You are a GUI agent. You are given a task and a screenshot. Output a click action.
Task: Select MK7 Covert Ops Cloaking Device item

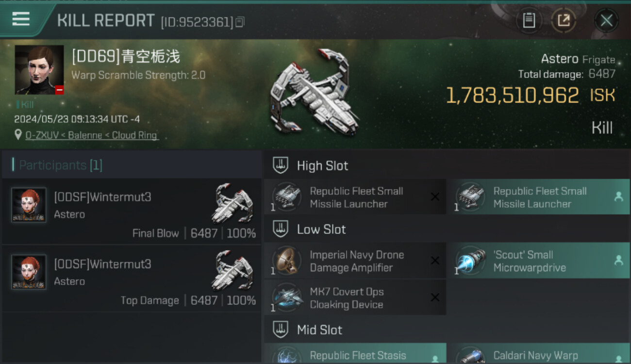click(x=355, y=298)
